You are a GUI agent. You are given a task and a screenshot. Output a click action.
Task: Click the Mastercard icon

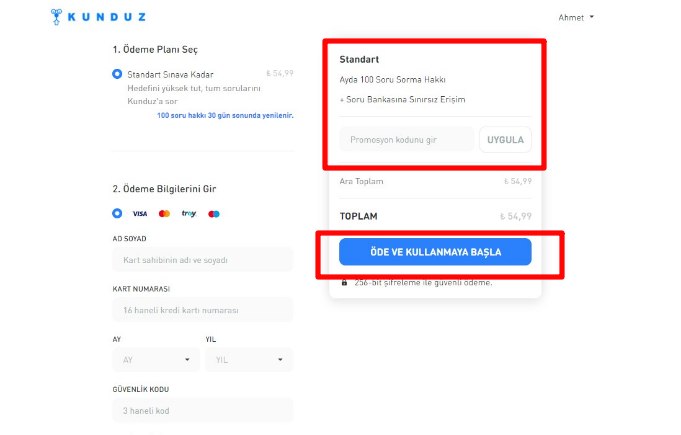point(164,214)
